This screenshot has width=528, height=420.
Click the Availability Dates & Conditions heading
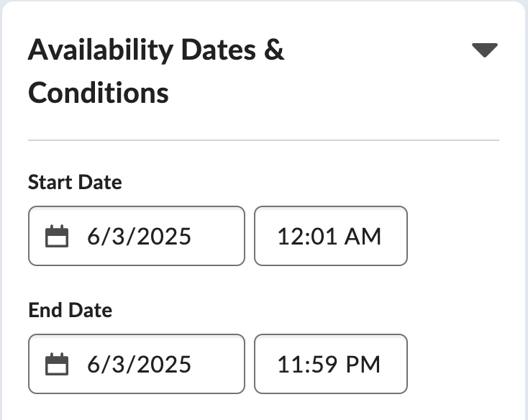tap(156, 71)
